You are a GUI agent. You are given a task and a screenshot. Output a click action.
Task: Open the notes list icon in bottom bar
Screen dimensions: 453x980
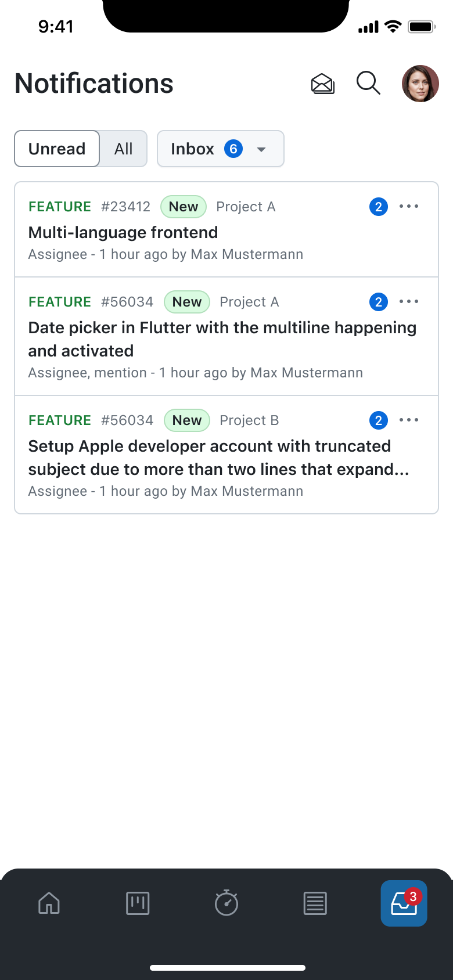[x=315, y=903]
